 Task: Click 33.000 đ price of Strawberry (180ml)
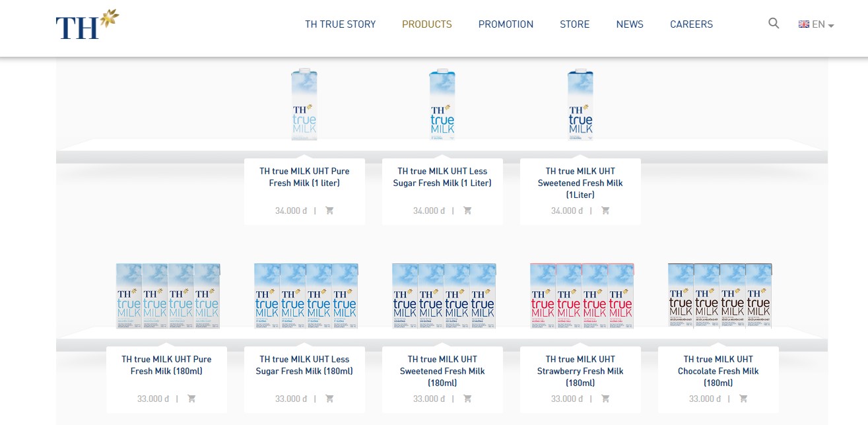pos(567,399)
